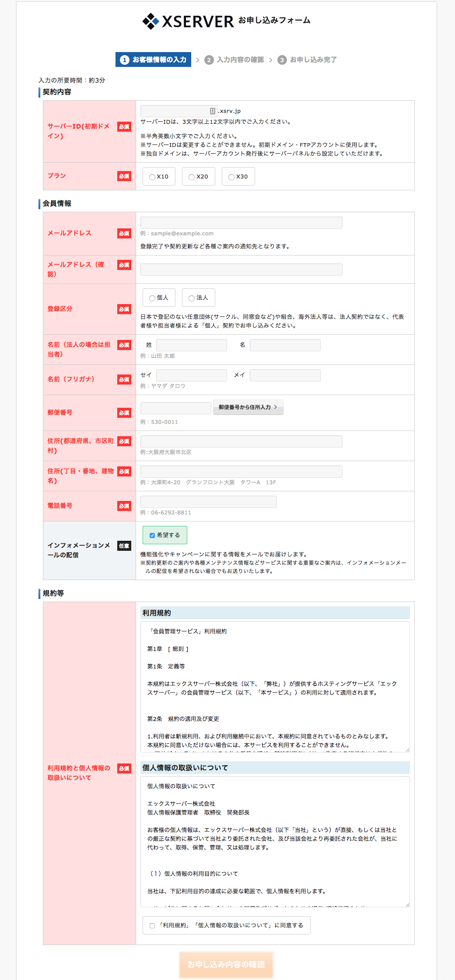Focus the 電話番号 phone number field
The width and height of the screenshot is (455, 980).
pyautogui.click(x=208, y=502)
